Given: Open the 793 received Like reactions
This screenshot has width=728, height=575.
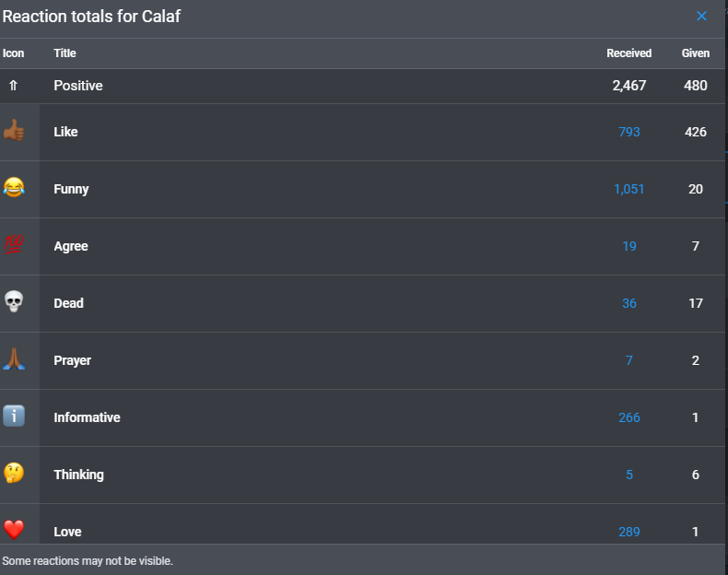Looking at the screenshot, I should point(629,132).
